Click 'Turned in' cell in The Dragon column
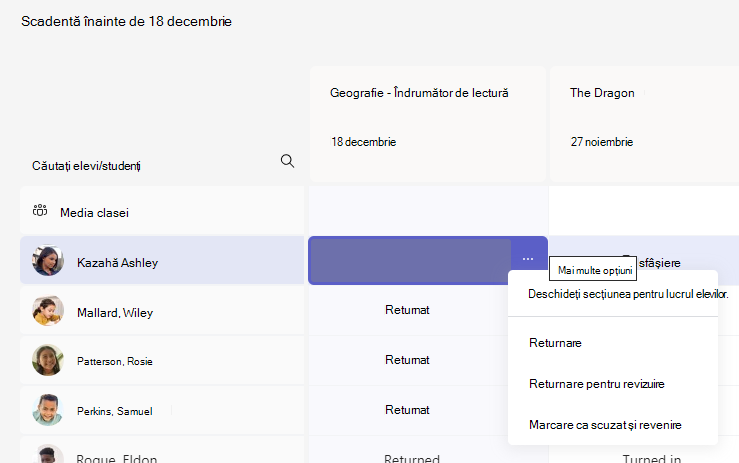 pyautogui.click(x=651, y=458)
